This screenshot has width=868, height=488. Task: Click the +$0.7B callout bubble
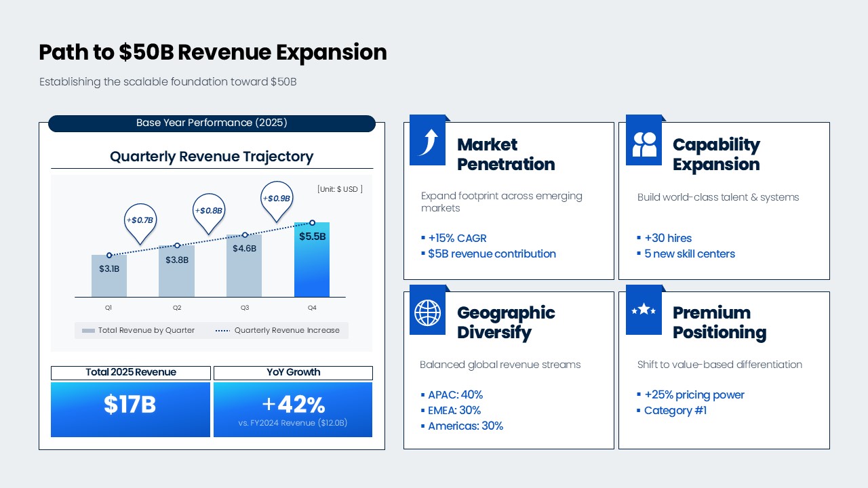tap(141, 221)
